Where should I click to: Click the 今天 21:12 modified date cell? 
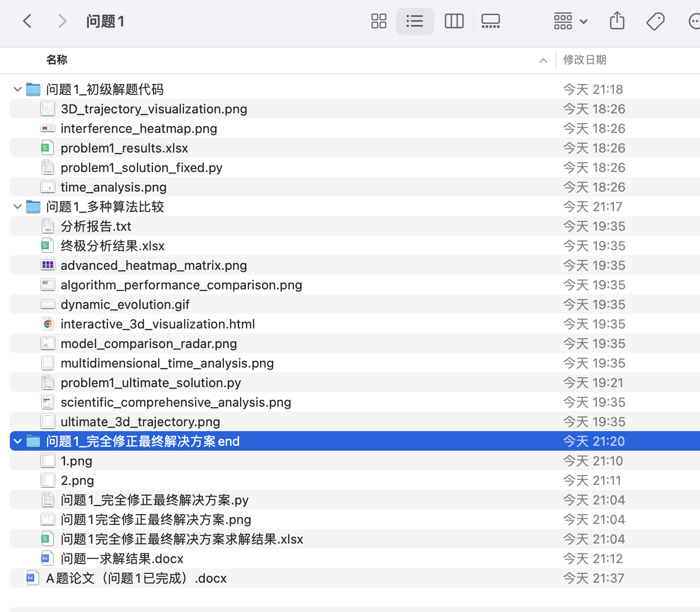point(593,559)
